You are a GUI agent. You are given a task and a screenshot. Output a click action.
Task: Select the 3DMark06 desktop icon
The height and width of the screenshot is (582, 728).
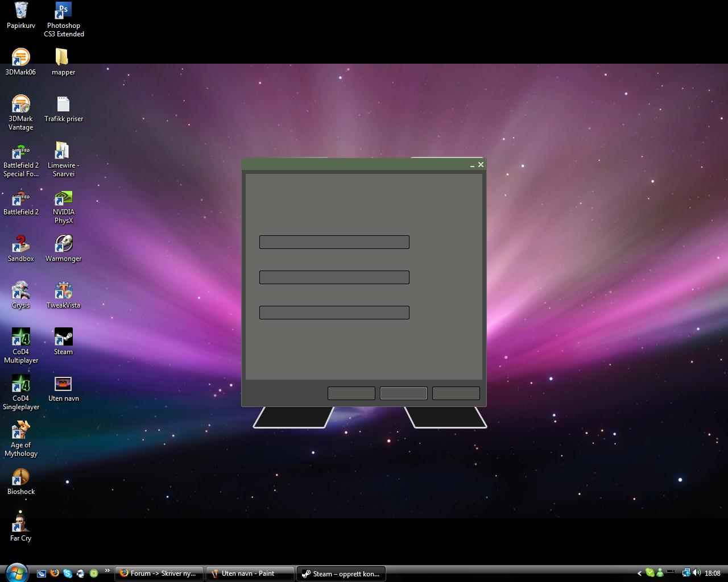tap(21, 61)
